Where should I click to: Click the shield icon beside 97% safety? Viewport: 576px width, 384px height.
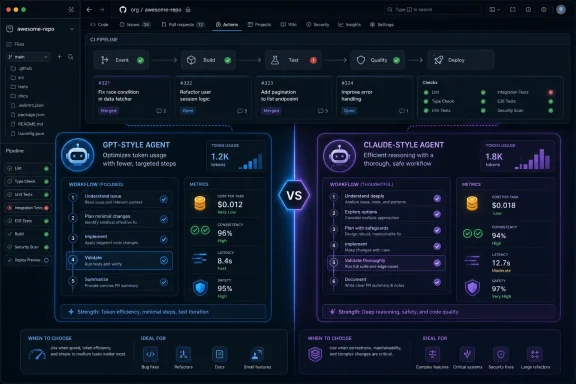pos(472,288)
